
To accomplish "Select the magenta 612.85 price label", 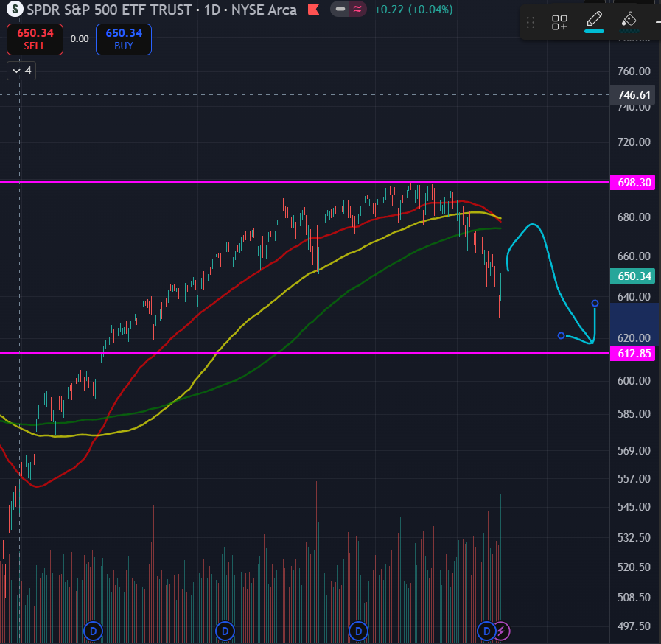I will [x=633, y=353].
